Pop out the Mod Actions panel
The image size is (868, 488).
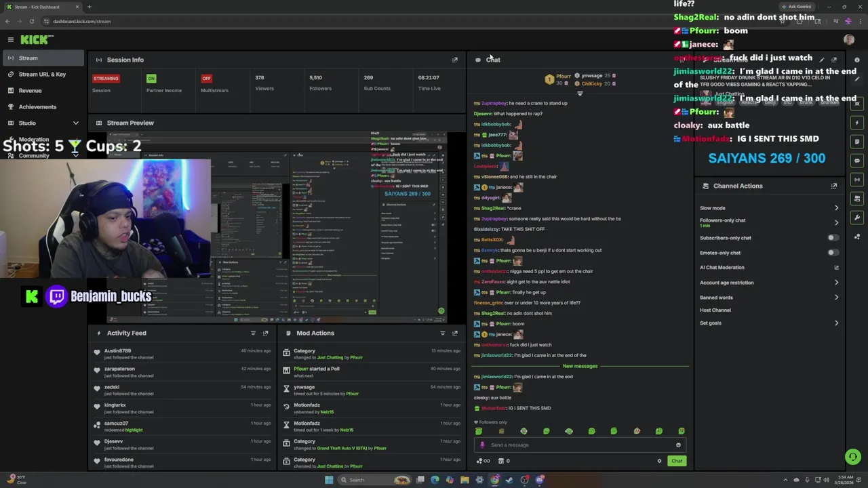455,333
